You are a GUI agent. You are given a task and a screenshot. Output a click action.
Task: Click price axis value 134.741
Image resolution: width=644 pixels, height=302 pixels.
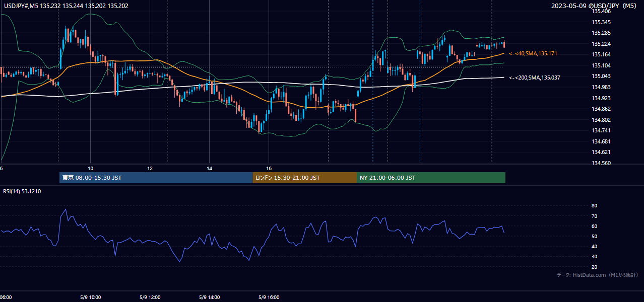click(601, 130)
